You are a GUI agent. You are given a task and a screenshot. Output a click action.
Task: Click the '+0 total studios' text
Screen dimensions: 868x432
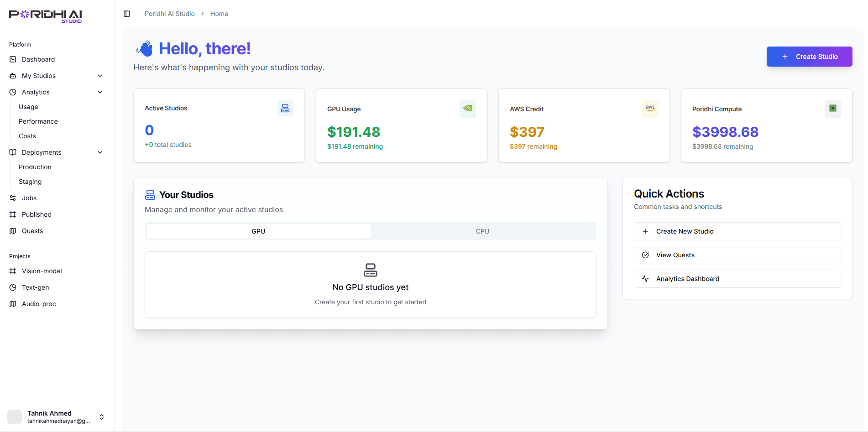[x=168, y=145]
